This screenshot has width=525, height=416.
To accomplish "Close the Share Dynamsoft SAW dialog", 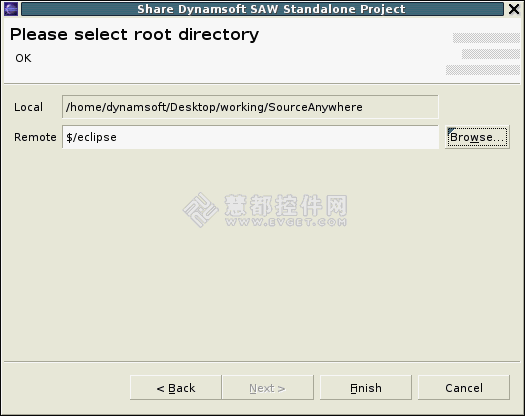I will pyautogui.click(x=514, y=9).
